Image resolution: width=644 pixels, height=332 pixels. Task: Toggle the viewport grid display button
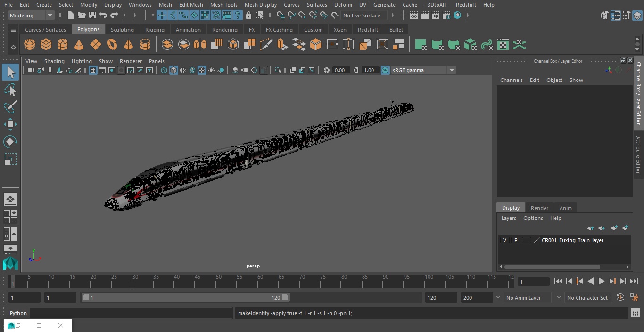tap(93, 70)
